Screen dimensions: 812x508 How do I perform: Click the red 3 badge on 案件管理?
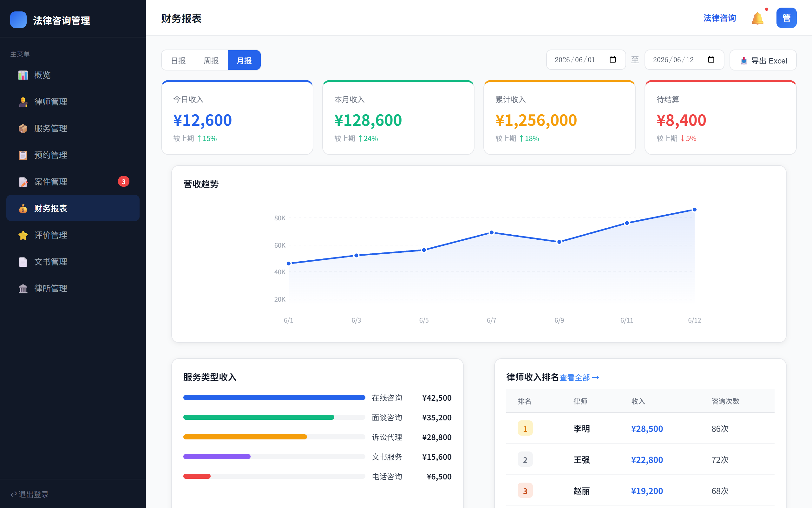click(x=123, y=181)
